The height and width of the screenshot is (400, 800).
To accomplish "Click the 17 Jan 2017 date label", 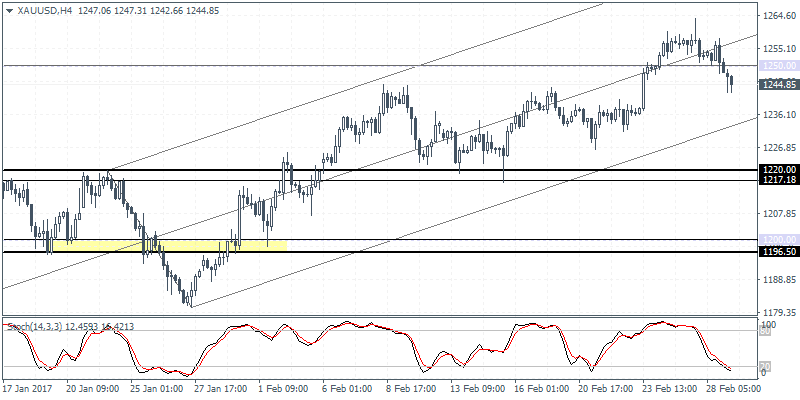I will [30, 388].
